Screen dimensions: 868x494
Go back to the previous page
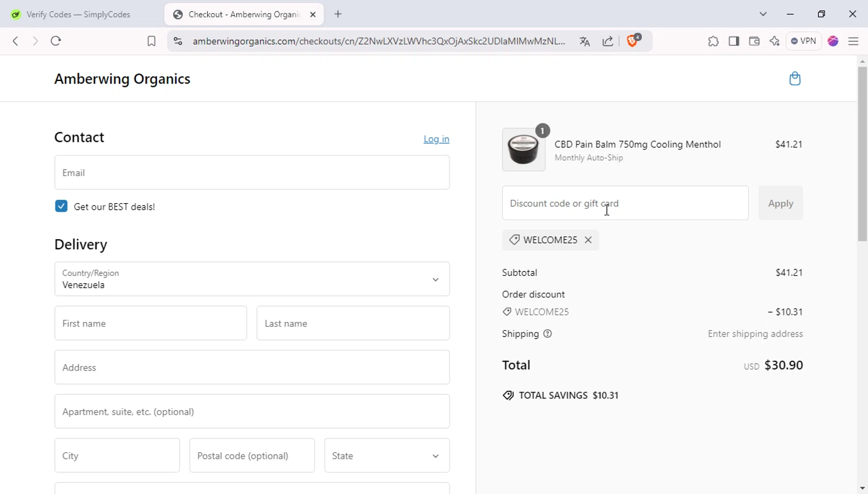[x=16, y=41]
